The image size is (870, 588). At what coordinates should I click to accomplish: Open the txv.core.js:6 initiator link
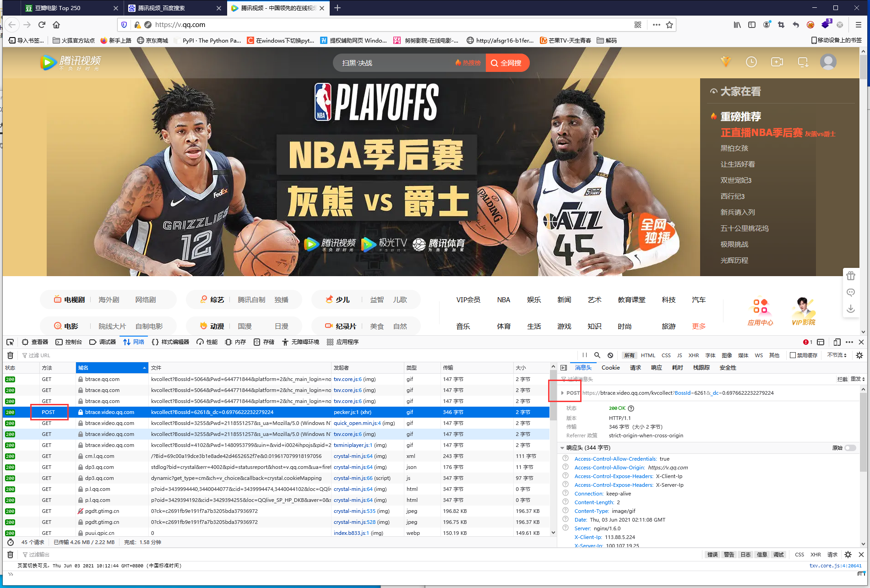coord(348,379)
